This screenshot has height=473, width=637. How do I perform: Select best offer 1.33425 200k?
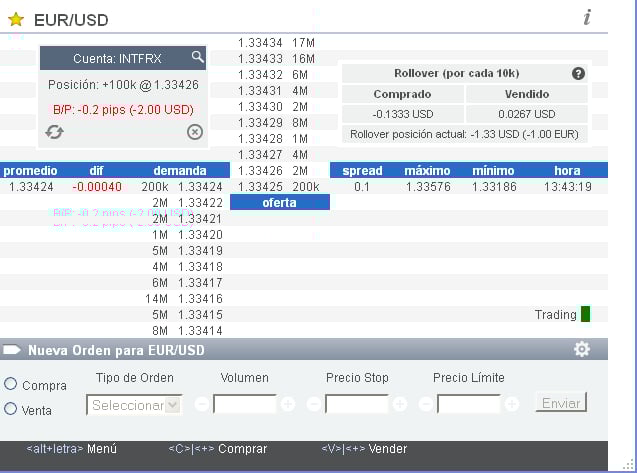point(279,187)
